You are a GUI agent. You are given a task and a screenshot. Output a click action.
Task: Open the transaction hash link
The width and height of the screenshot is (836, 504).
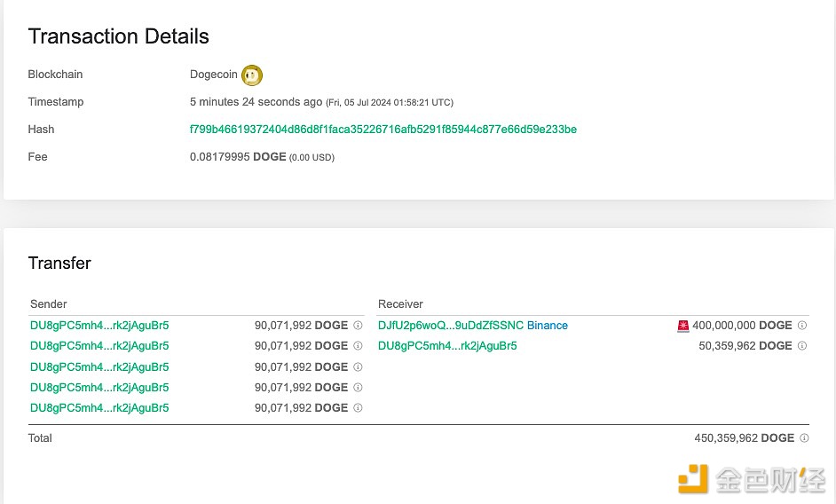point(383,130)
